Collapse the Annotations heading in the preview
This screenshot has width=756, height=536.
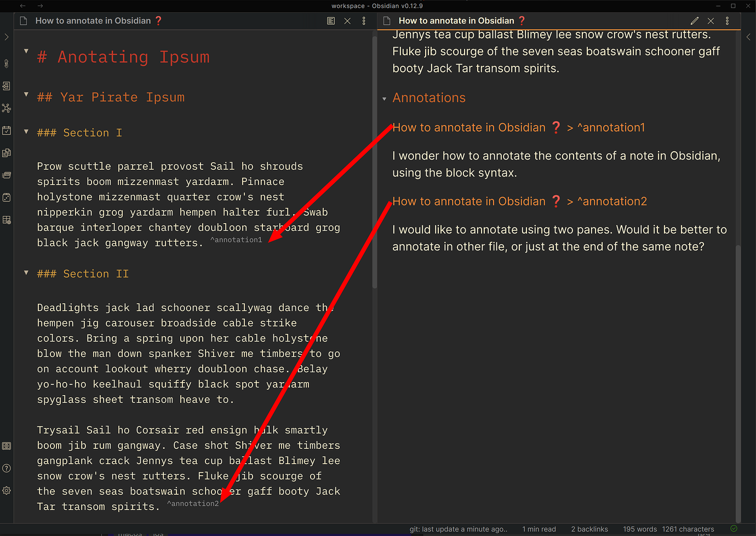(x=385, y=99)
